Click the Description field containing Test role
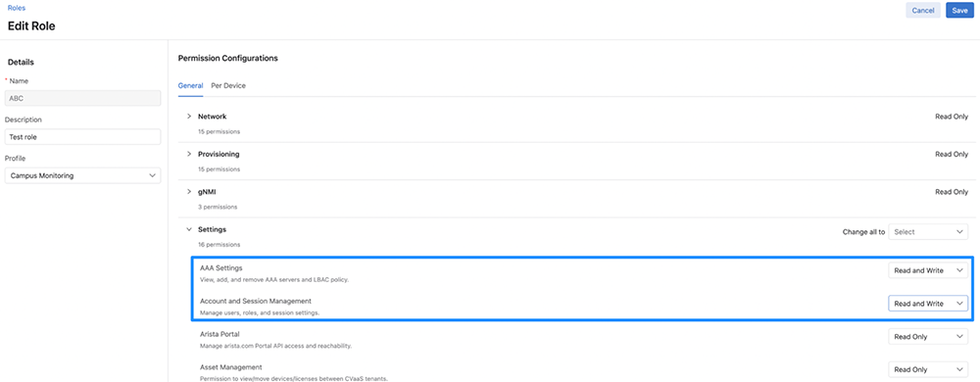This screenshot has height=382, width=980. pyautogui.click(x=82, y=137)
